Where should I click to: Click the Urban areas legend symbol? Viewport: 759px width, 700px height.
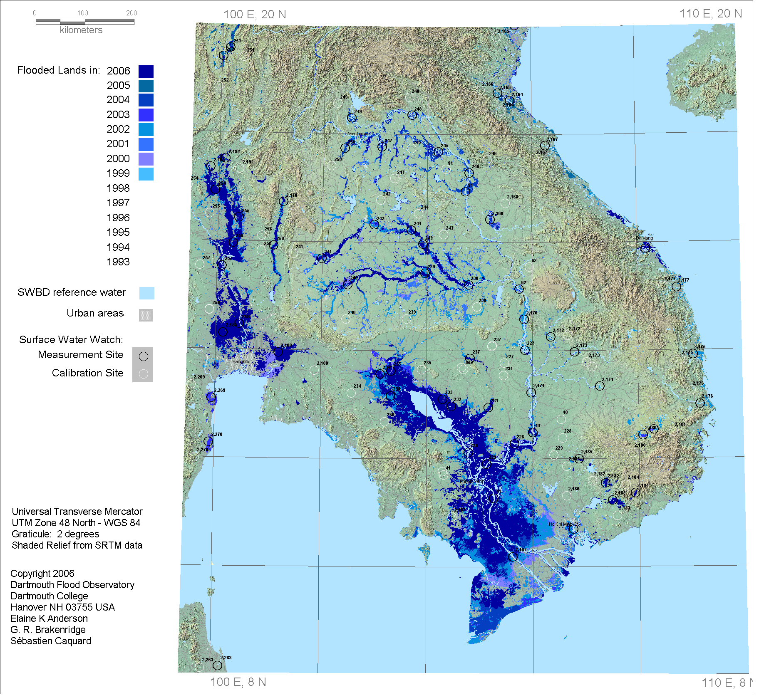pyautogui.click(x=146, y=315)
